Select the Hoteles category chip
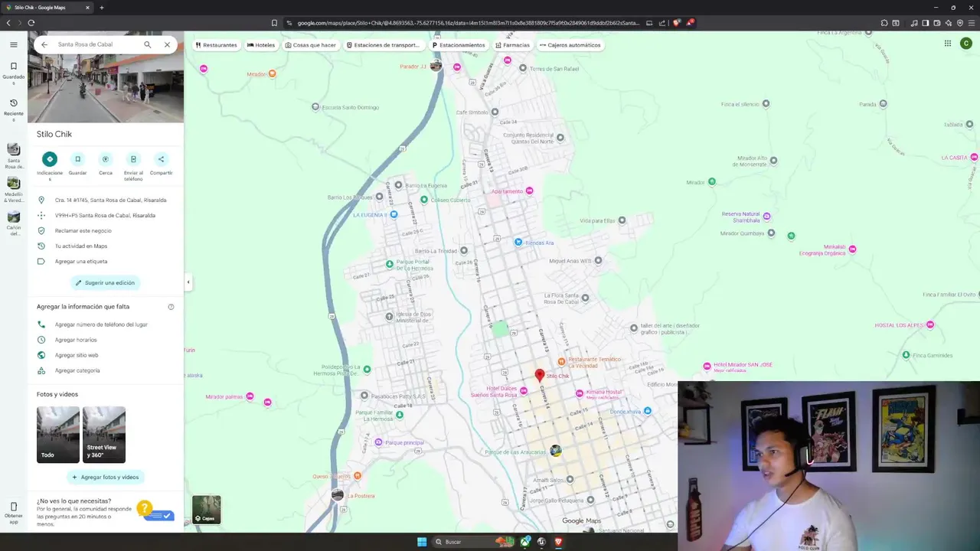Screen dimensions: 980x551 261,45
